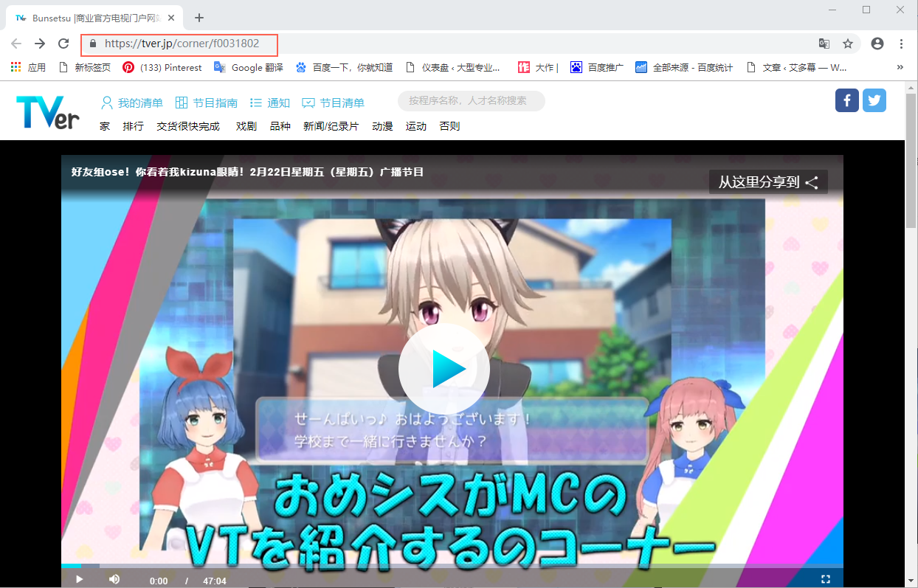Open the TVer Facebook page

coord(847,100)
